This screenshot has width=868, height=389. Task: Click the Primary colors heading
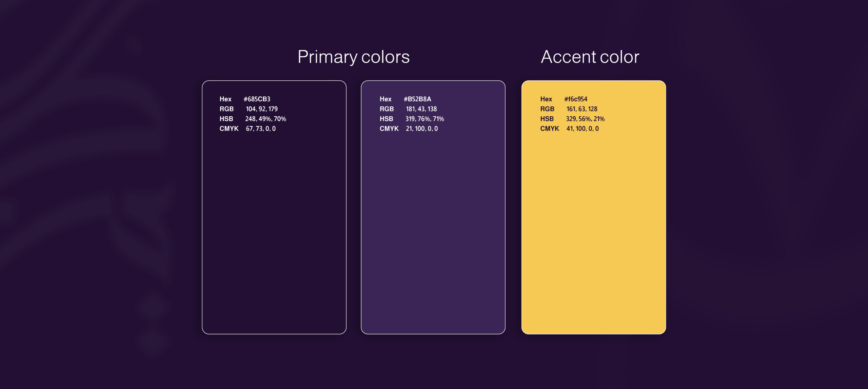point(353,57)
